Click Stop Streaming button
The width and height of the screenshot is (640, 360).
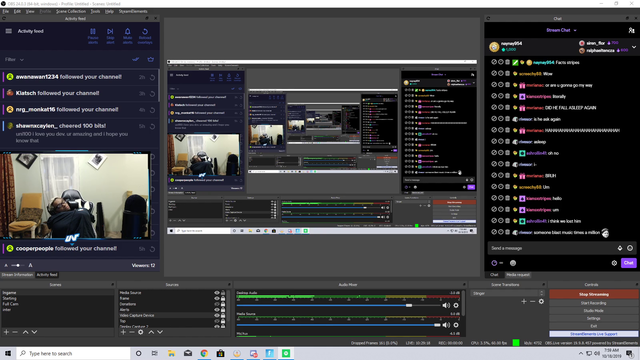tap(593, 294)
